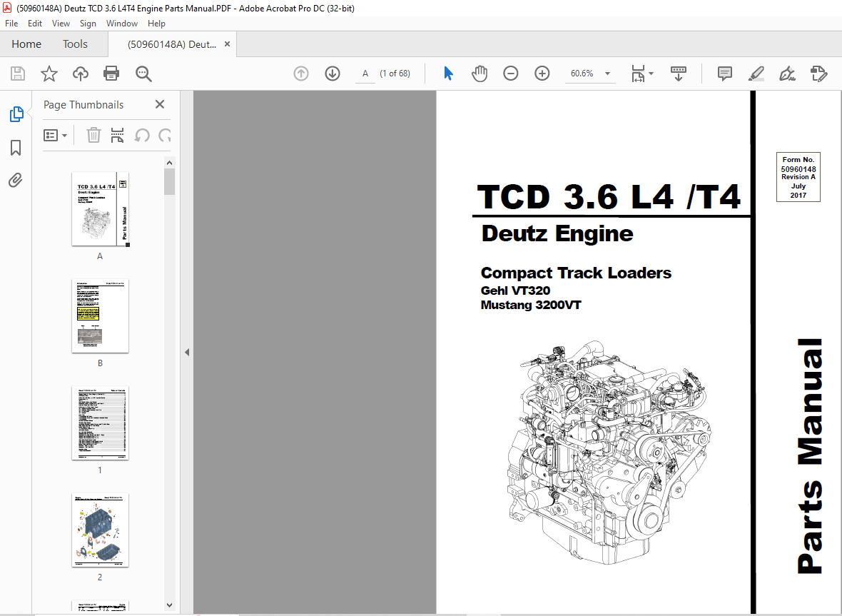Screen dimensions: 842x616
Task: Select page B thumbnail
Action: (101, 315)
